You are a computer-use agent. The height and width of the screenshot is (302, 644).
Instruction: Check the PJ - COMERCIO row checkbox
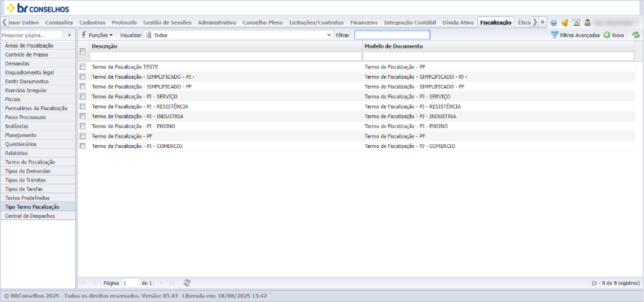tap(83, 146)
